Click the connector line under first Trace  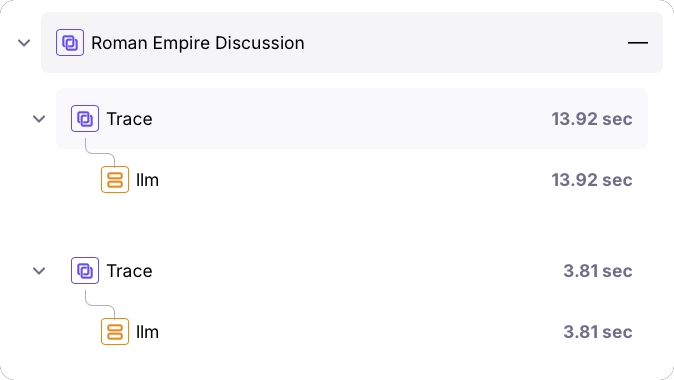pyautogui.click(x=100, y=152)
